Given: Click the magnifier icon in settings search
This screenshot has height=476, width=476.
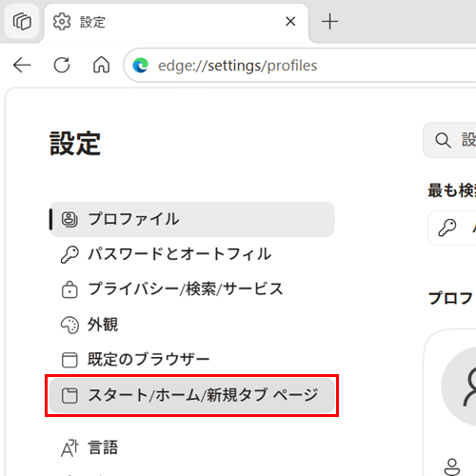Looking at the screenshot, I should [443, 140].
